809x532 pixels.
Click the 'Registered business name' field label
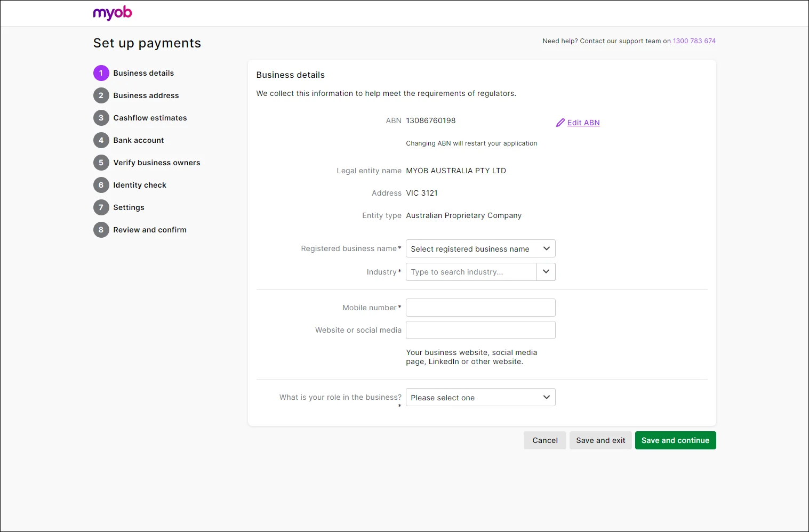point(349,248)
